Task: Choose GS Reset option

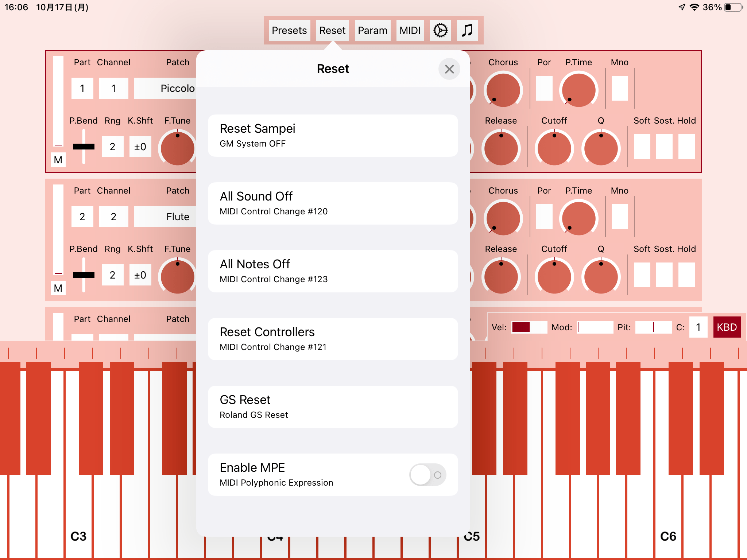Action: coord(333,407)
